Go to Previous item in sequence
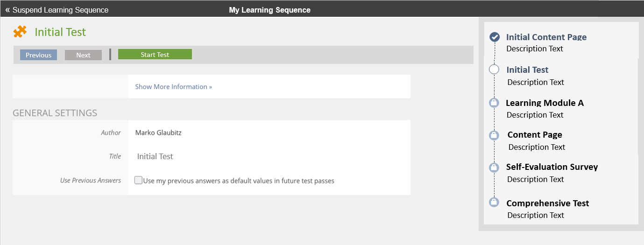Screen dimensions: 644x245 (38, 55)
